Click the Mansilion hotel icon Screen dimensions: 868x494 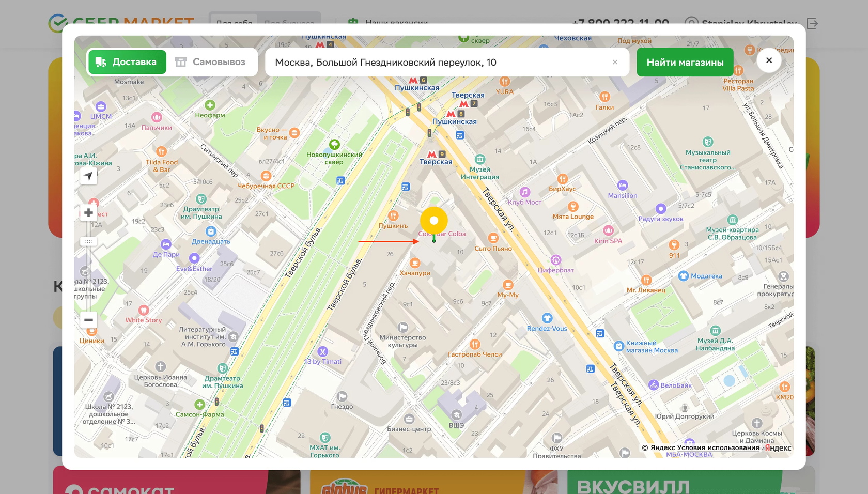click(x=623, y=186)
